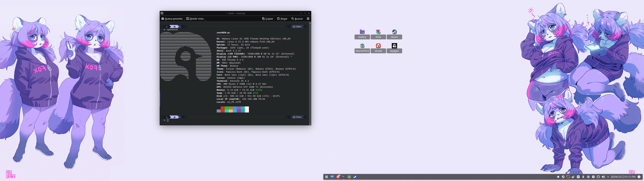644x181 pixels.
Task: Launch Krita from the desktop
Action: tap(378, 32)
